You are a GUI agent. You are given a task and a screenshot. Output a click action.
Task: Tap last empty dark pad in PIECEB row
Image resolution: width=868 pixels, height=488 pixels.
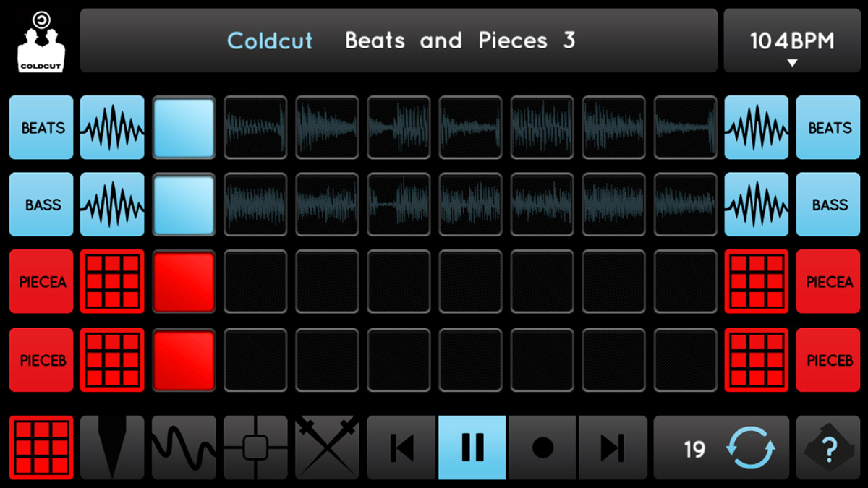[x=686, y=359]
